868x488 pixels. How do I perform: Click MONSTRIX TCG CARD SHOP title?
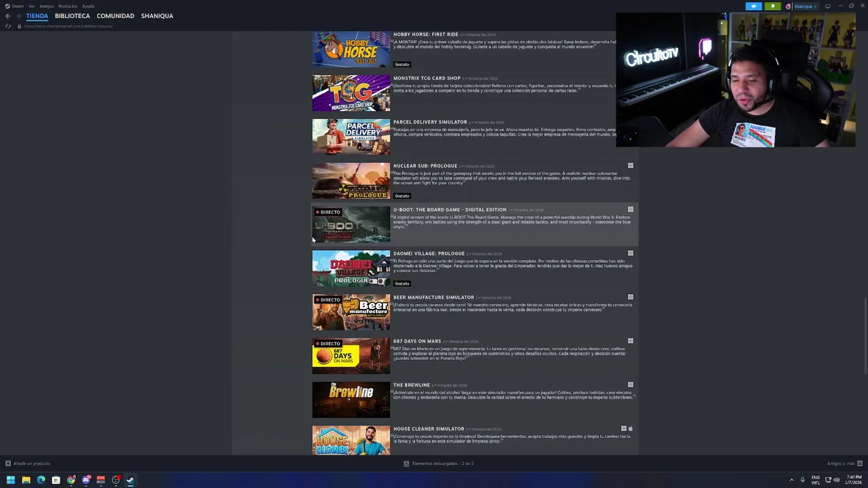click(x=427, y=78)
